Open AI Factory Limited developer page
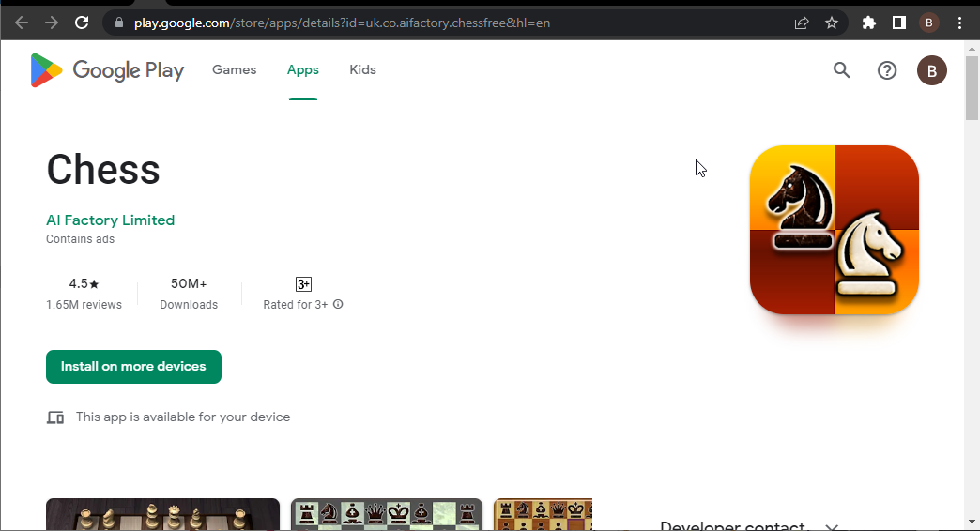This screenshot has width=980, height=531. pos(110,220)
